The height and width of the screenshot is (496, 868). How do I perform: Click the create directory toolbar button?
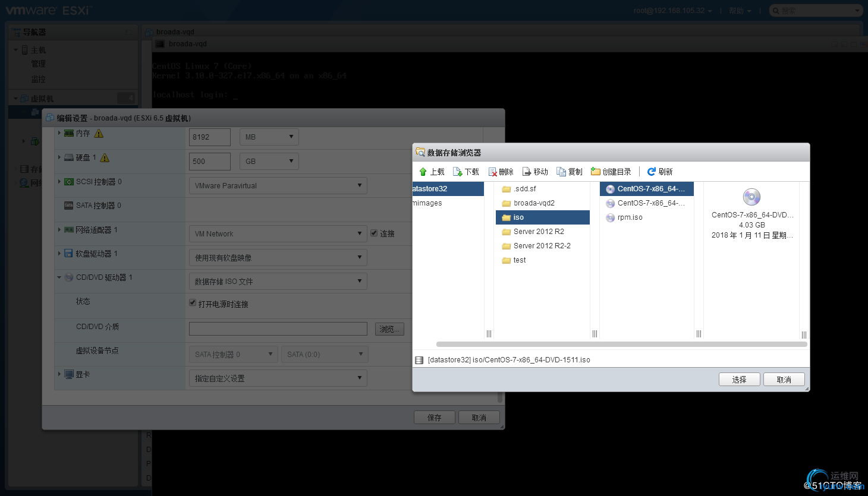tap(611, 172)
